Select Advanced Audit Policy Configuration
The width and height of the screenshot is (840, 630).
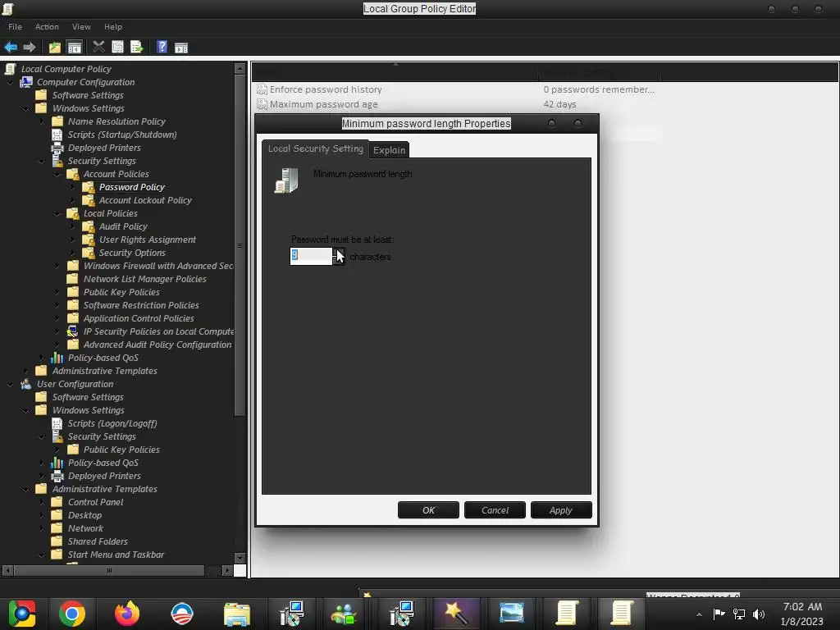coord(157,345)
